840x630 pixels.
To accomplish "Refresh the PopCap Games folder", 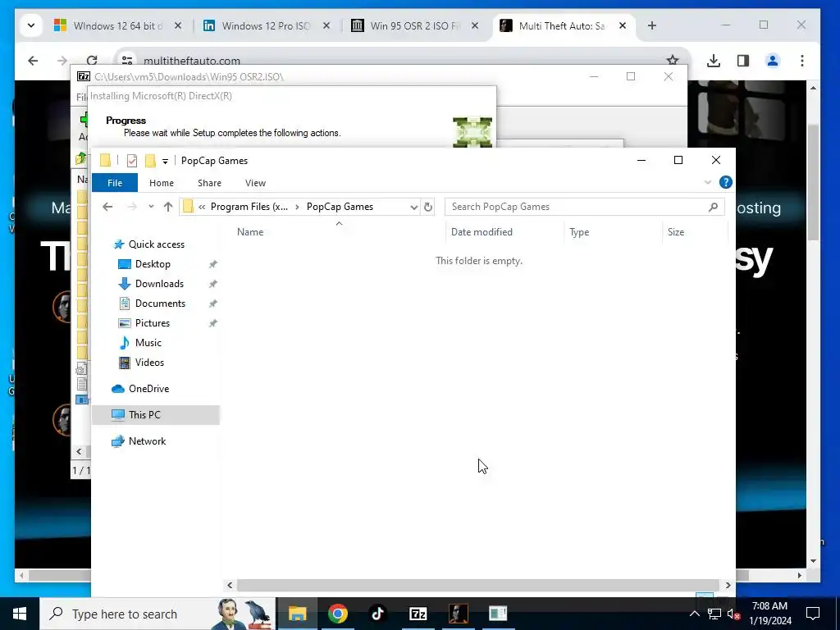I will click(x=428, y=207).
